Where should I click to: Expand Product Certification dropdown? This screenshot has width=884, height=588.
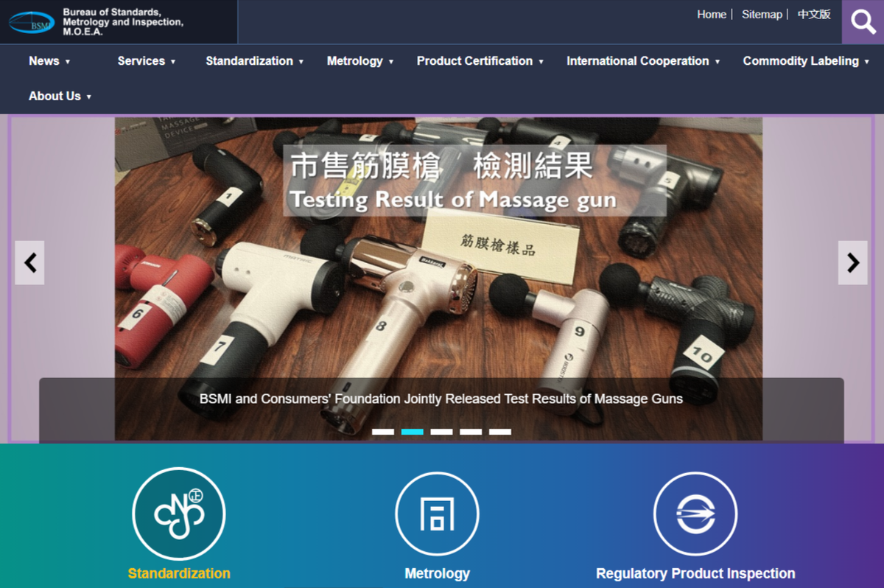[x=480, y=61]
